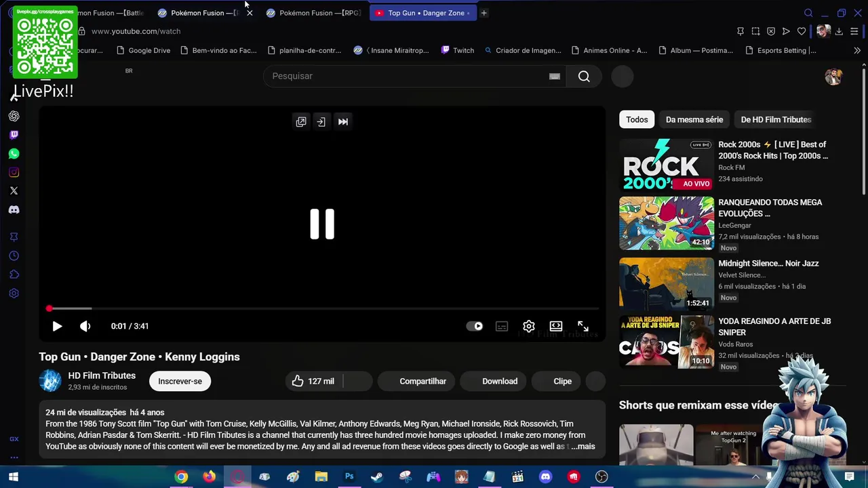Toggle subtitles in the video player
This screenshot has height=488, width=868.
502,326
